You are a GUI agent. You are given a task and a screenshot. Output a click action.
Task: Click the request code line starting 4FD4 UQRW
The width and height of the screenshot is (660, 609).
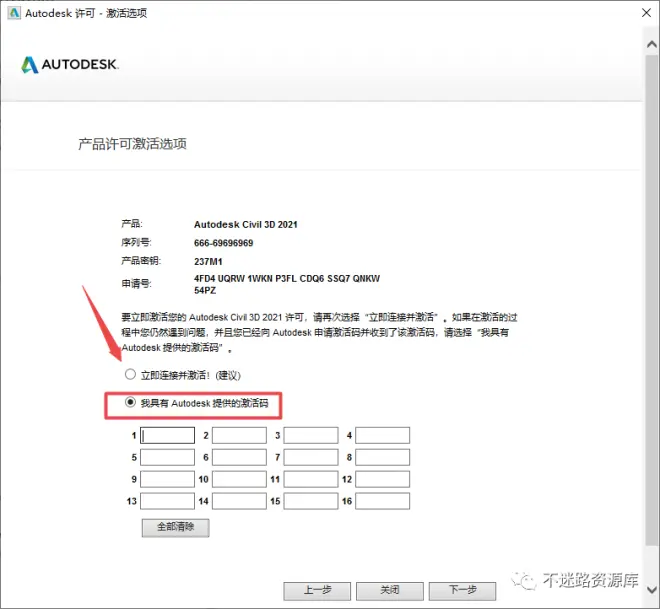[x=287, y=279]
